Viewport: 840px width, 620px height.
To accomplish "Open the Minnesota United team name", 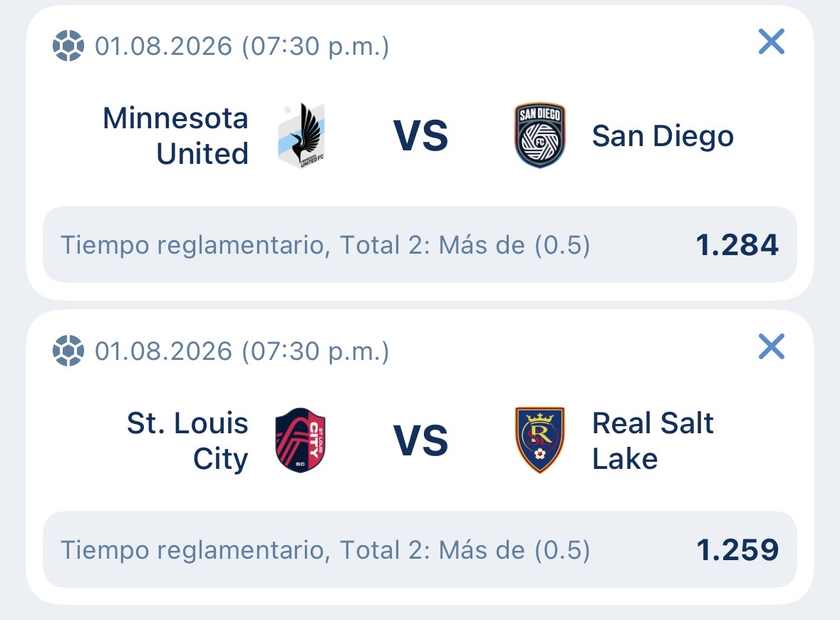I will [176, 135].
